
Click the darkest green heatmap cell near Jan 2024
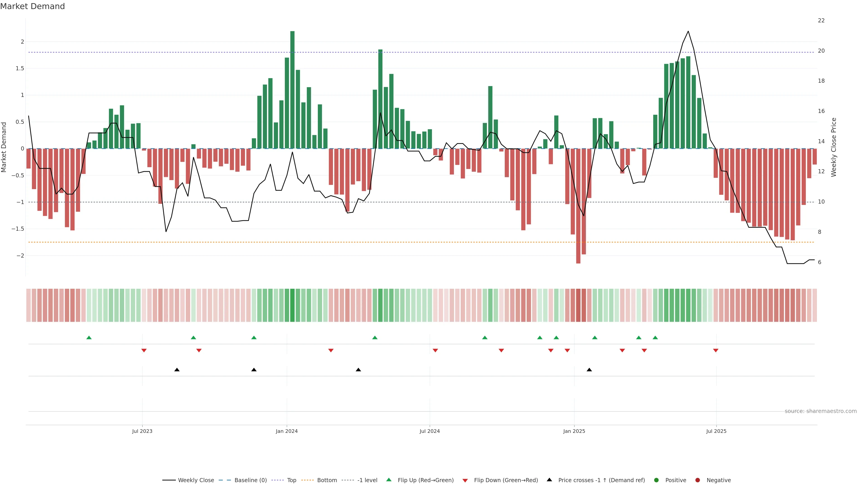pyautogui.click(x=292, y=305)
